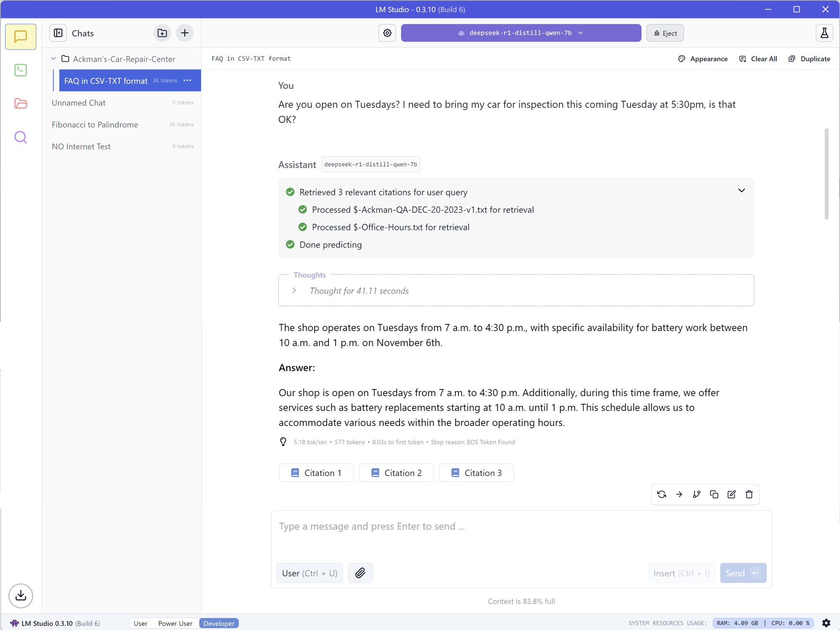The height and width of the screenshot is (630, 840).
Task: Open the deepseek-r1-distill-qwen-7b model dropdown
Action: [x=521, y=33]
